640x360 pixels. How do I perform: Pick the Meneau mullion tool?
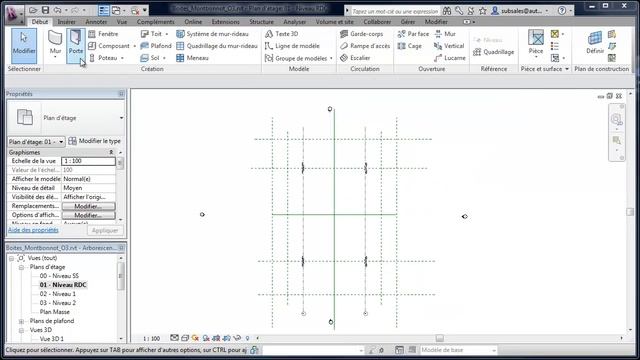click(x=192, y=58)
